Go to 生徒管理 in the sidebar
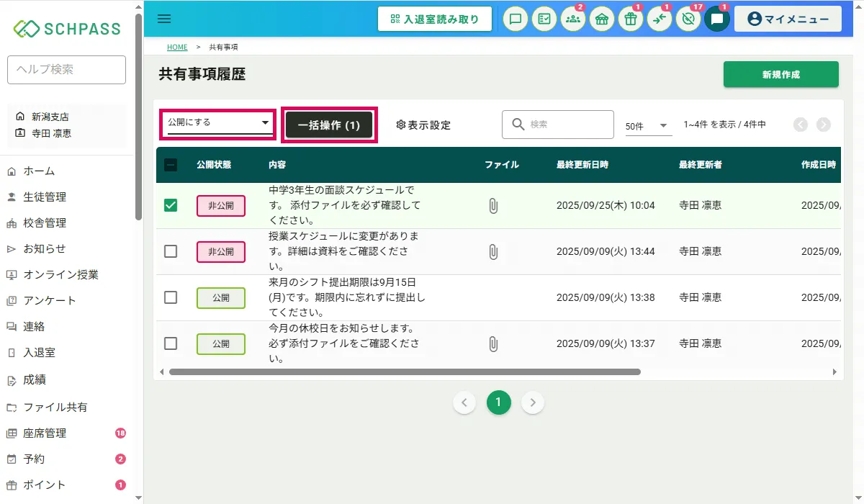Viewport: 864px width, 504px height. 45,197
